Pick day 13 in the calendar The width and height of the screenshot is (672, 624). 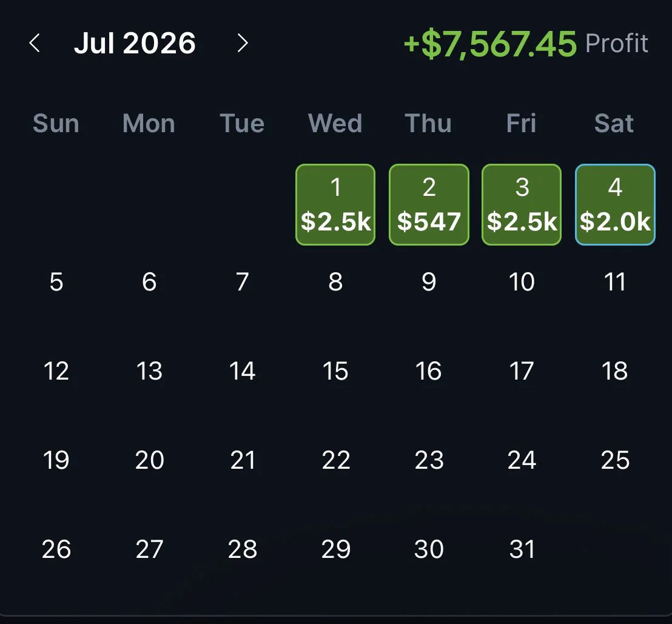(149, 371)
